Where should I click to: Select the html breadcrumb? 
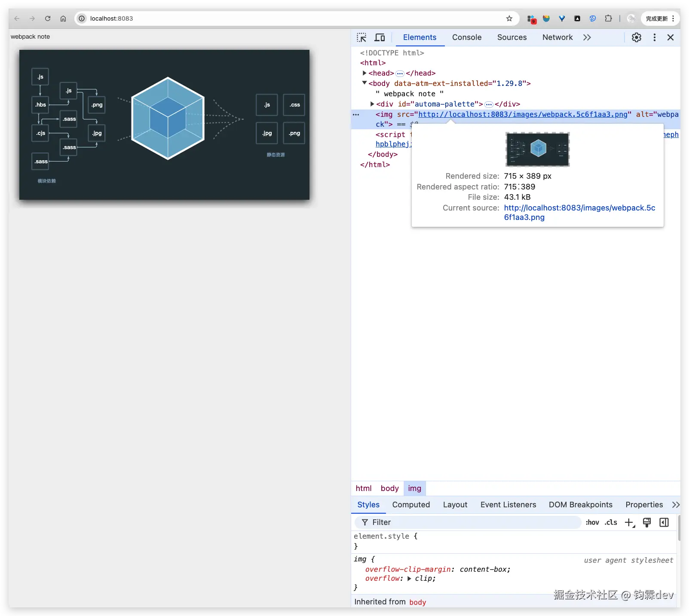364,488
